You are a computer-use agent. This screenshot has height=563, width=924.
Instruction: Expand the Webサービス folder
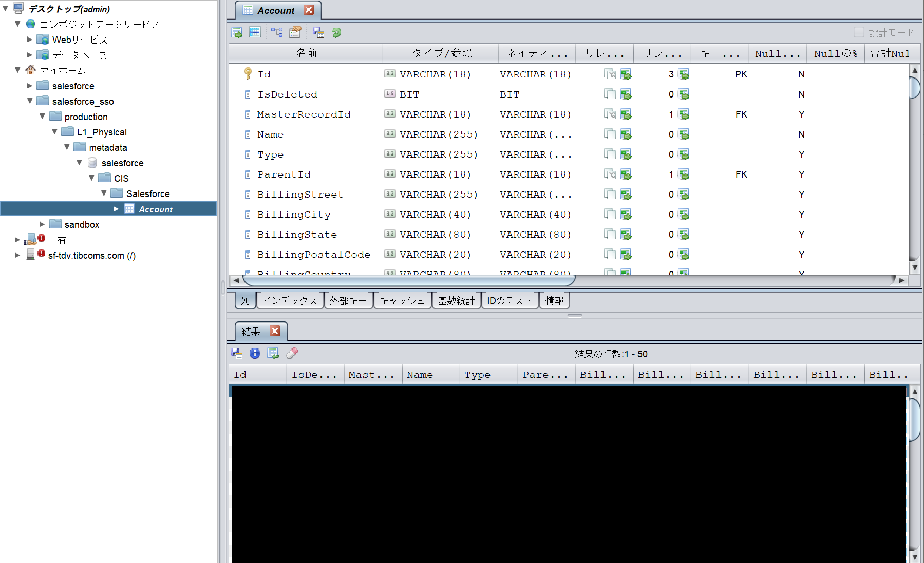tap(30, 40)
